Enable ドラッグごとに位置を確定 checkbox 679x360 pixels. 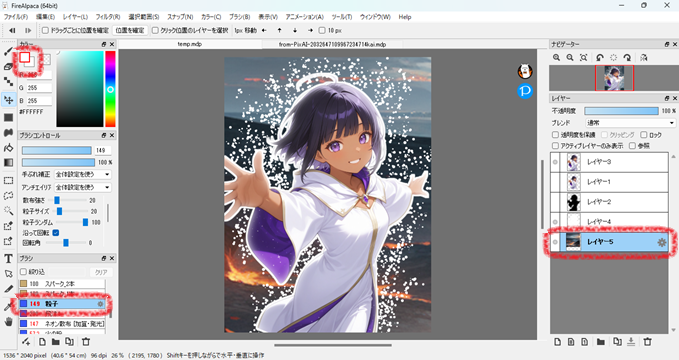click(45, 30)
